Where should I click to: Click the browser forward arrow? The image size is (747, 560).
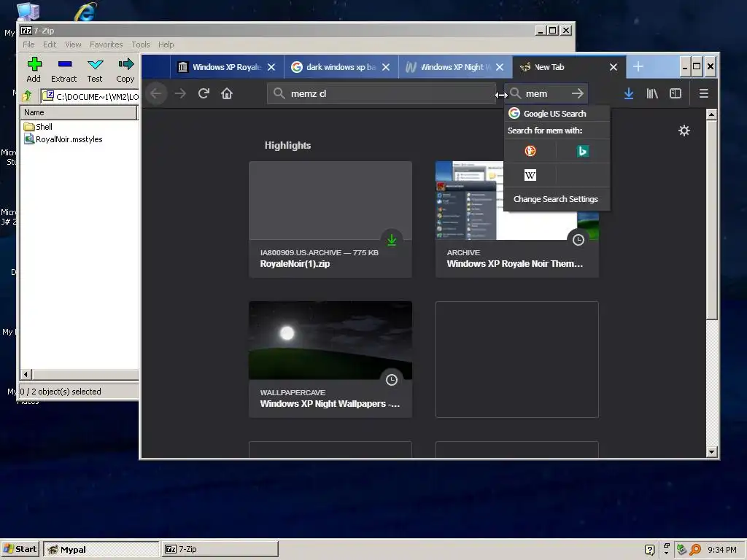180,93
